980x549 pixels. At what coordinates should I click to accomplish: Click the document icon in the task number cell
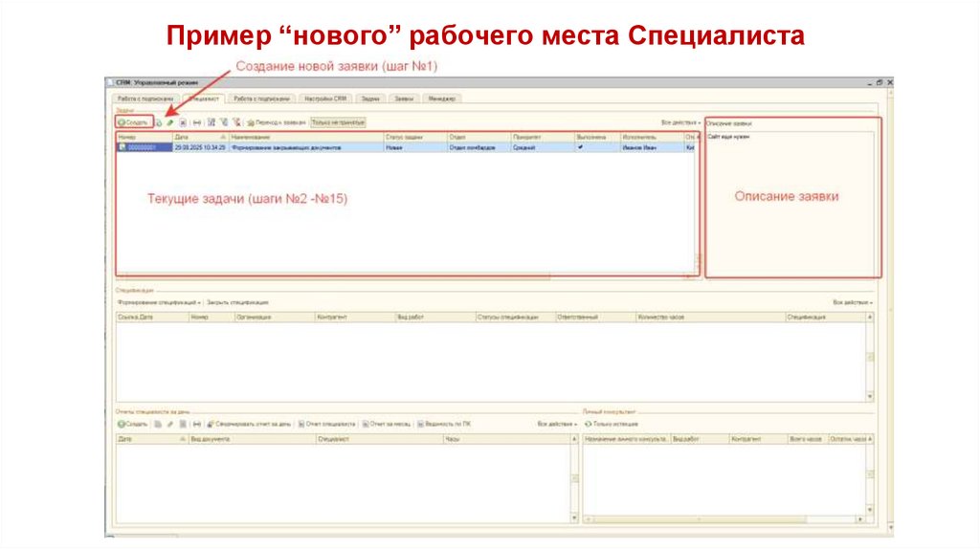pos(122,147)
